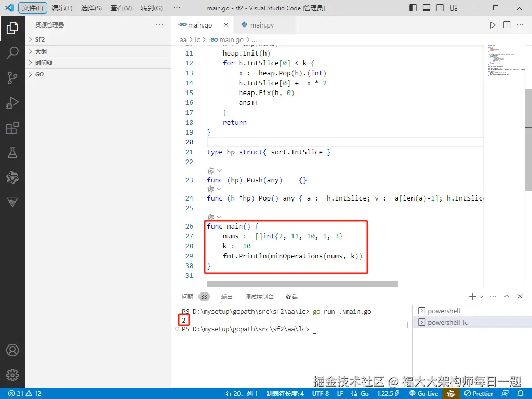Image resolution: width=532 pixels, height=399 pixels.
Task: Close the main.go editor tab
Action: (x=226, y=25)
